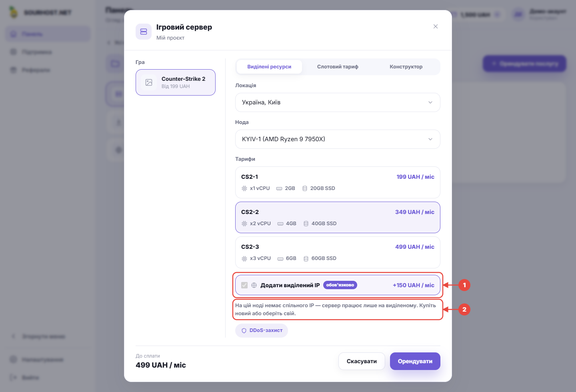
Task: Close the Ігровий сервер dialog
Action: pos(436,26)
